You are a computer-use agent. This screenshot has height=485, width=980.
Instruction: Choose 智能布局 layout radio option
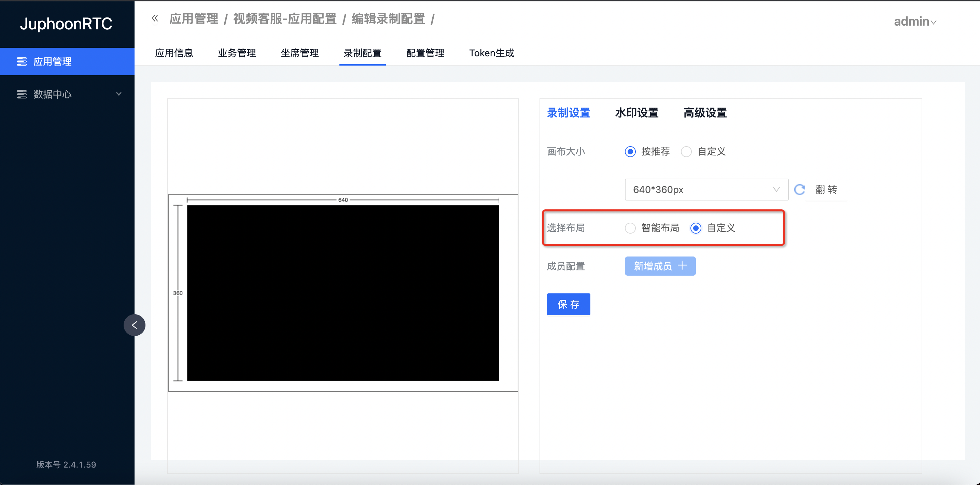630,228
